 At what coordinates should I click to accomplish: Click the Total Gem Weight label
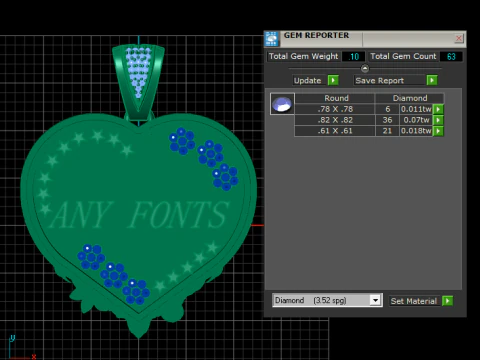click(x=303, y=56)
